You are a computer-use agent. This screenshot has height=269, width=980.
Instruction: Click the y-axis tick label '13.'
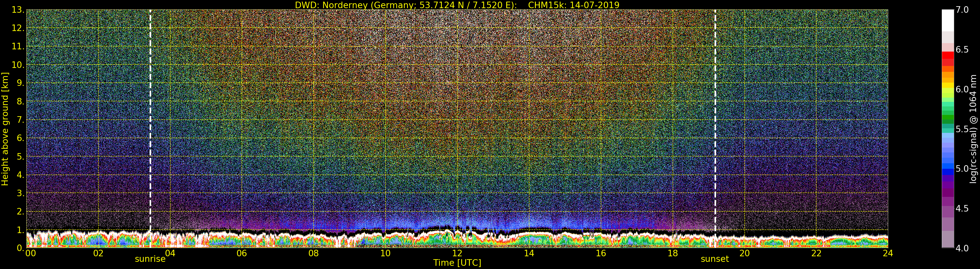pos(18,10)
